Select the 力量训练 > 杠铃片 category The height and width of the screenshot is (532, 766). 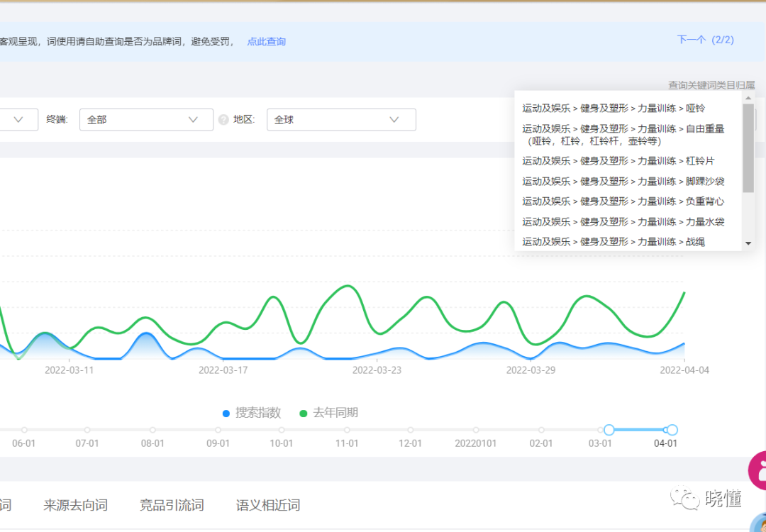618,161
